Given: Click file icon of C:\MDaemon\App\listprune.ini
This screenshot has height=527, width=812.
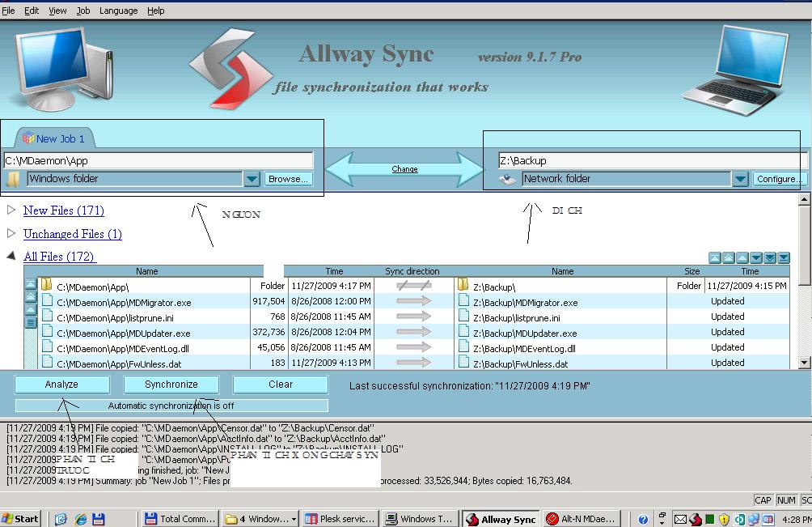Looking at the screenshot, I should 47,316.
